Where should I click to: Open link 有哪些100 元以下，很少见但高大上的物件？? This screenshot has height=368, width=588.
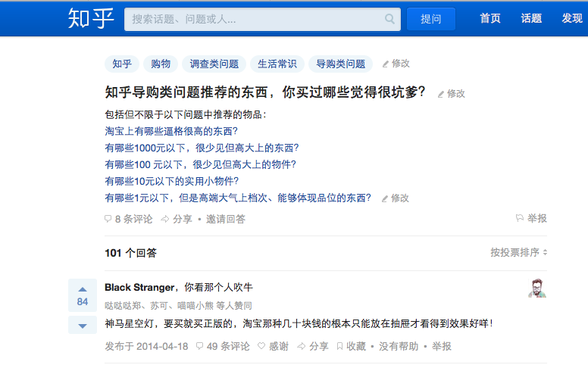pyautogui.click(x=201, y=164)
